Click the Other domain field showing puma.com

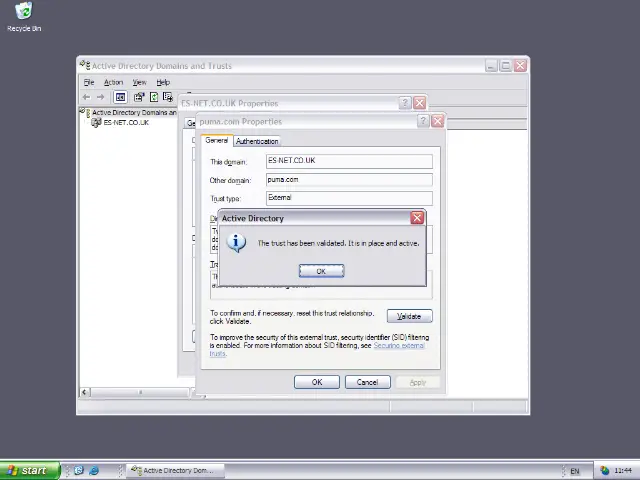(x=349, y=180)
